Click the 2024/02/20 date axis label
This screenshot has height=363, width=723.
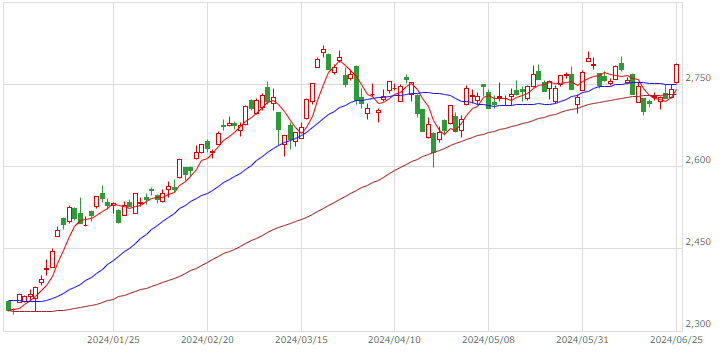pos(207,340)
